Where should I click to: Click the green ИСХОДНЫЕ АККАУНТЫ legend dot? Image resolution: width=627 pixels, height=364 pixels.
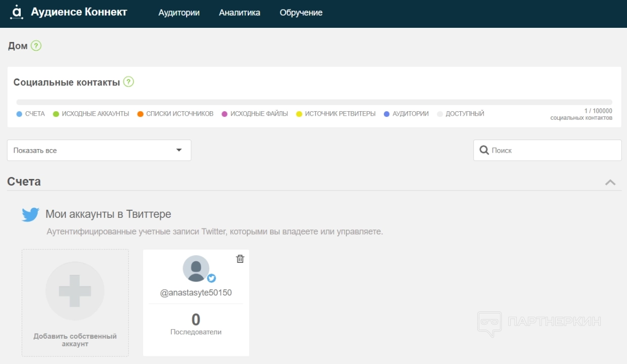(56, 114)
